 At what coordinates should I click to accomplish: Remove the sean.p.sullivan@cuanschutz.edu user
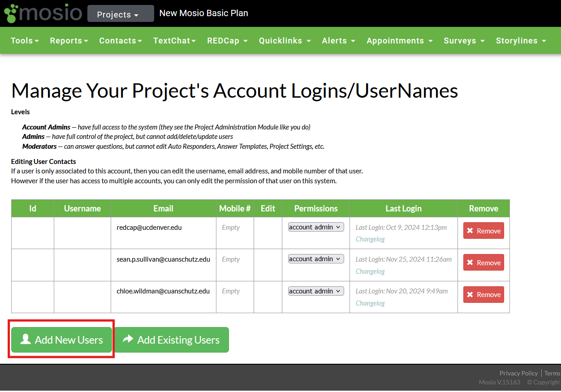[x=483, y=263]
